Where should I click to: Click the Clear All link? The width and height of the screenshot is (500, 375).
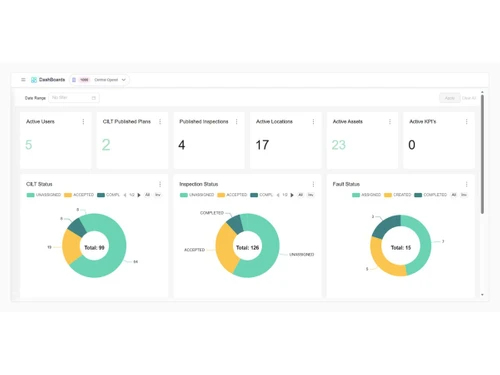pos(469,98)
